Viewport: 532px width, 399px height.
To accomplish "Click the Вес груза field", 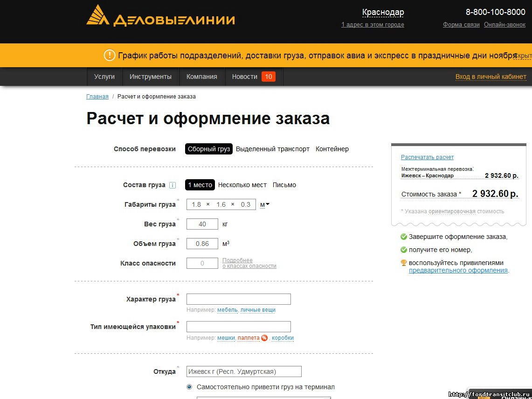I will tap(202, 224).
